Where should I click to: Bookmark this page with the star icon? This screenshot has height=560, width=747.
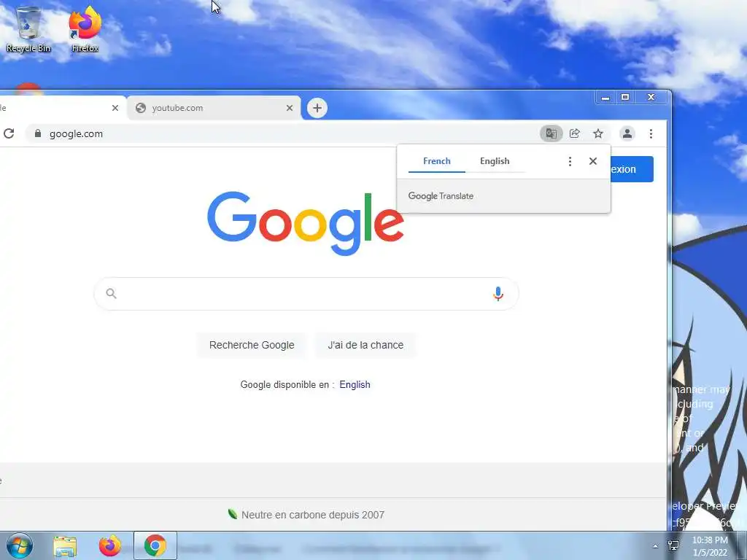pyautogui.click(x=598, y=134)
